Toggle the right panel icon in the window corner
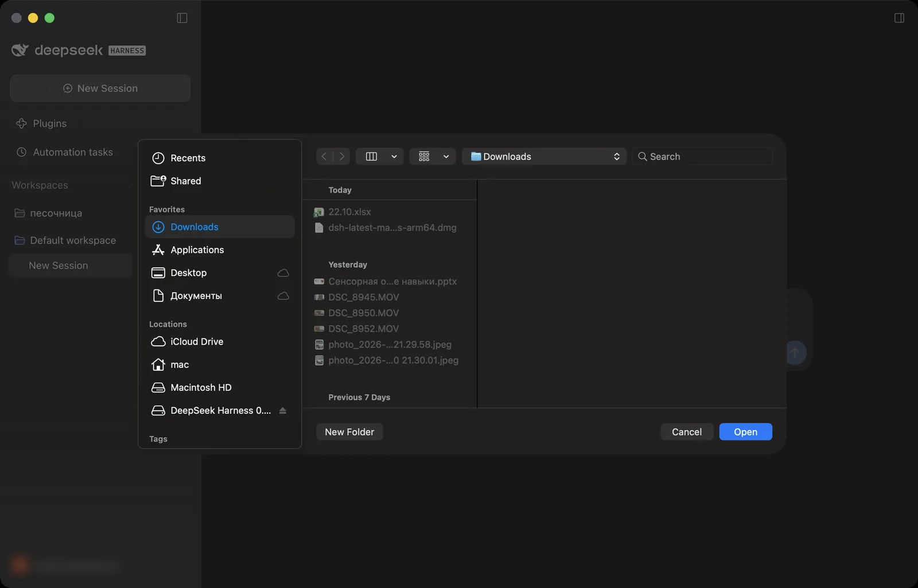 [x=899, y=18]
